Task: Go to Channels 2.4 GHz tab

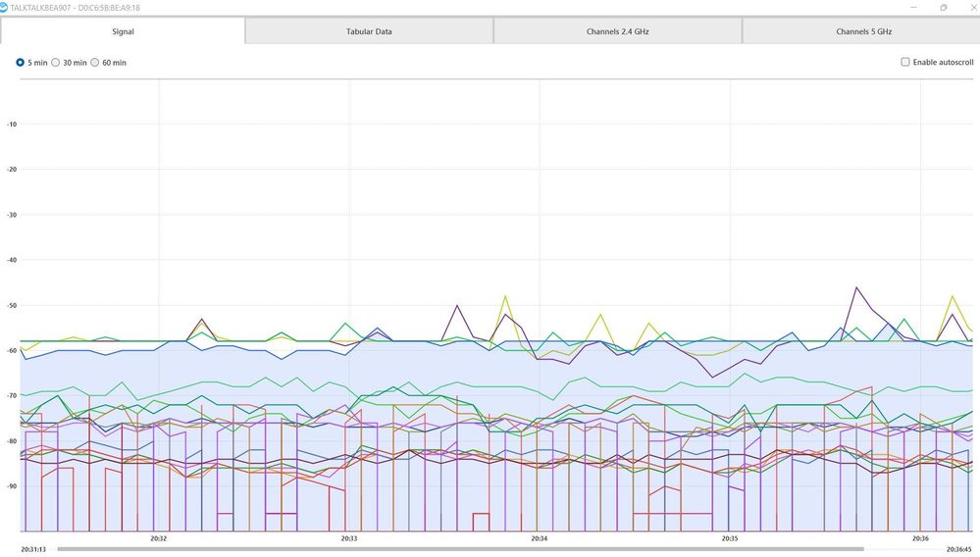Action: click(x=617, y=31)
